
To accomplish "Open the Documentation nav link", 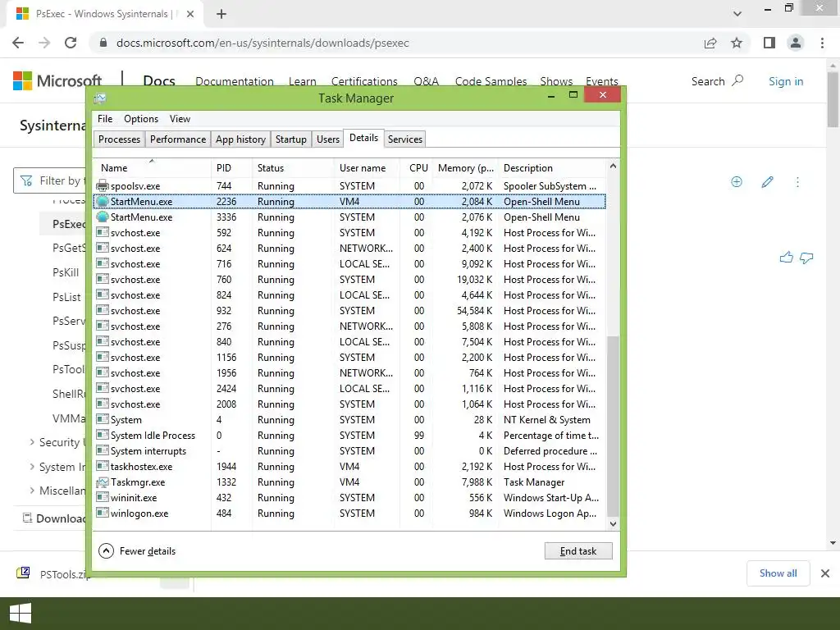I will (x=235, y=81).
